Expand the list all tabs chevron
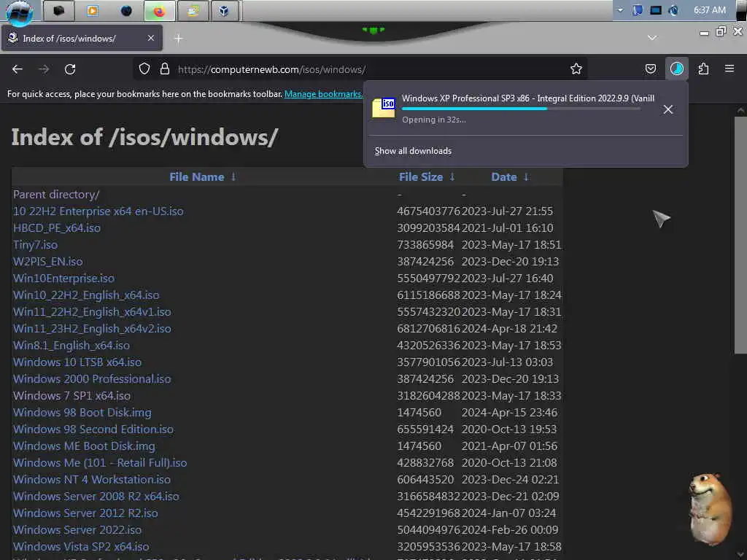Screen dimensions: 747x560 coord(652,38)
